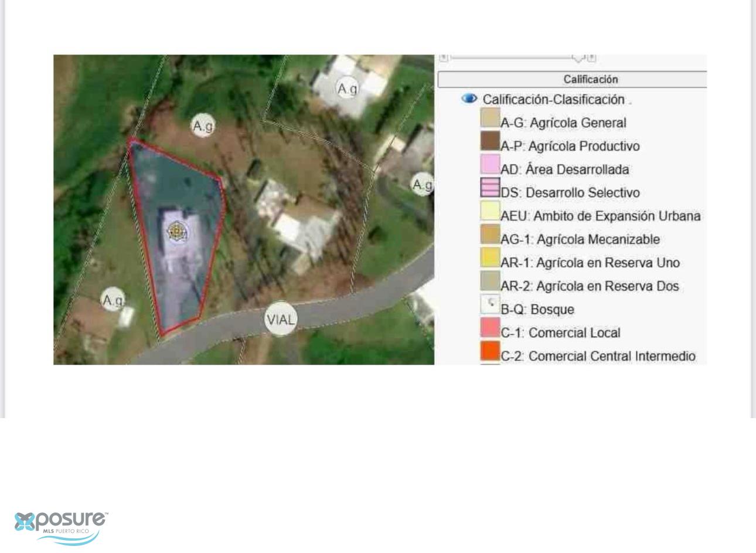Click the DS Desarrollo Selectivo striped swatch
Image resolution: width=756 pixels, height=553 pixels.
[x=490, y=188]
